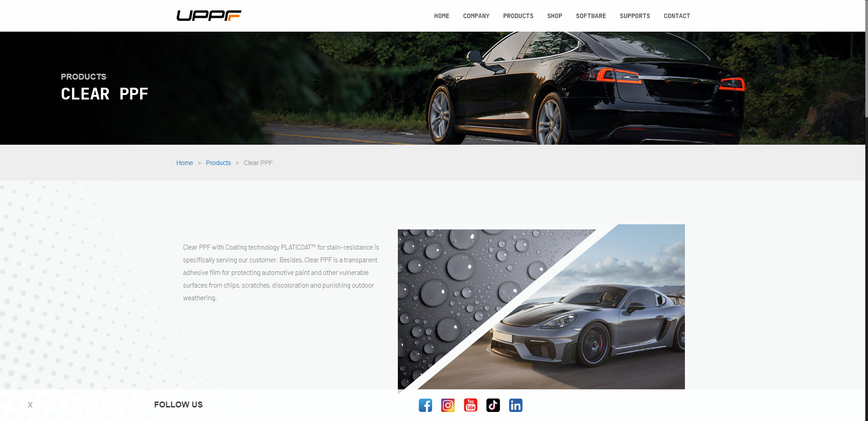
Task: Open the HOME menu item
Action: [442, 16]
